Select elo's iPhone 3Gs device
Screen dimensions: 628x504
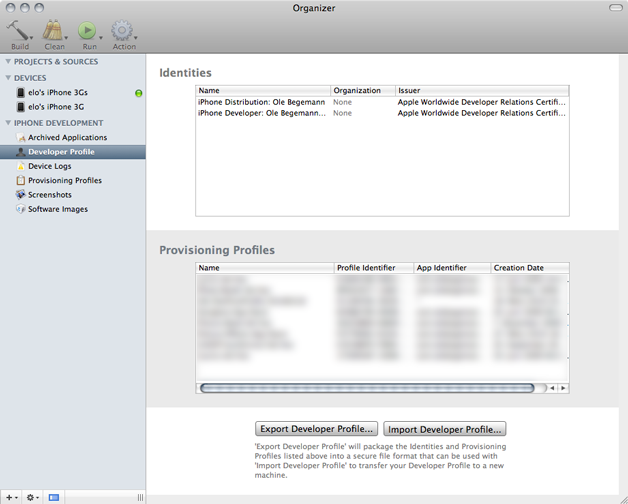click(58, 92)
